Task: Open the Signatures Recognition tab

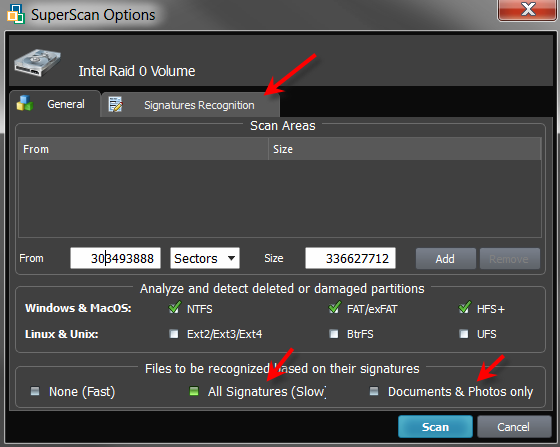Action: click(190, 105)
